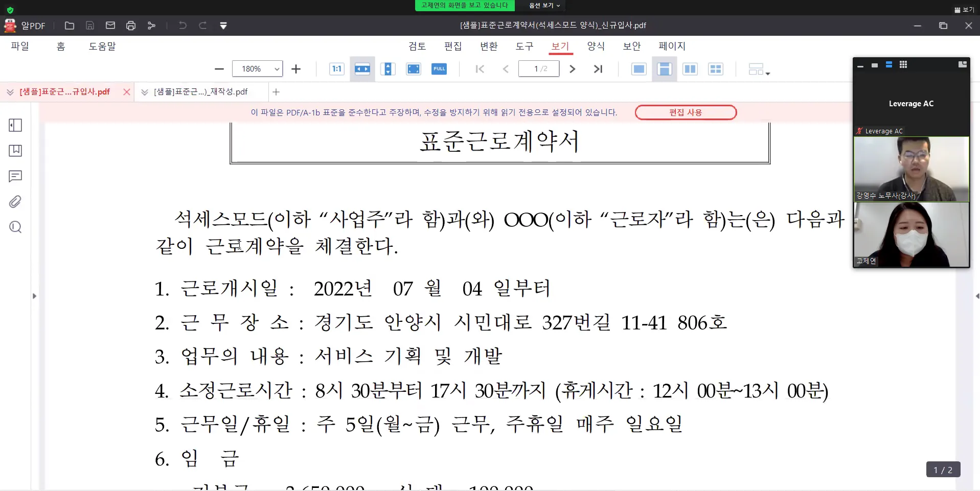Go to next page
Screen dimensions: 980x491
(573, 69)
